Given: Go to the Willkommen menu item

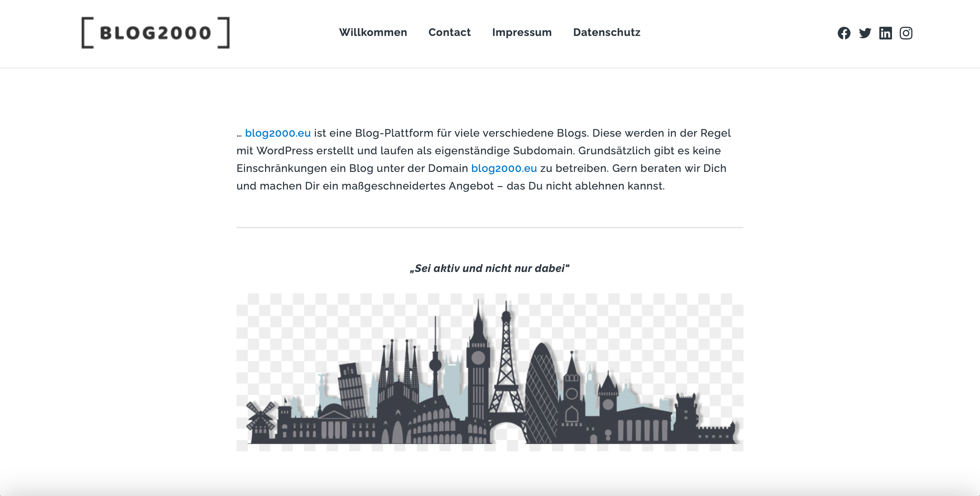Looking at the screenshot, I should (x=373, y=32).
